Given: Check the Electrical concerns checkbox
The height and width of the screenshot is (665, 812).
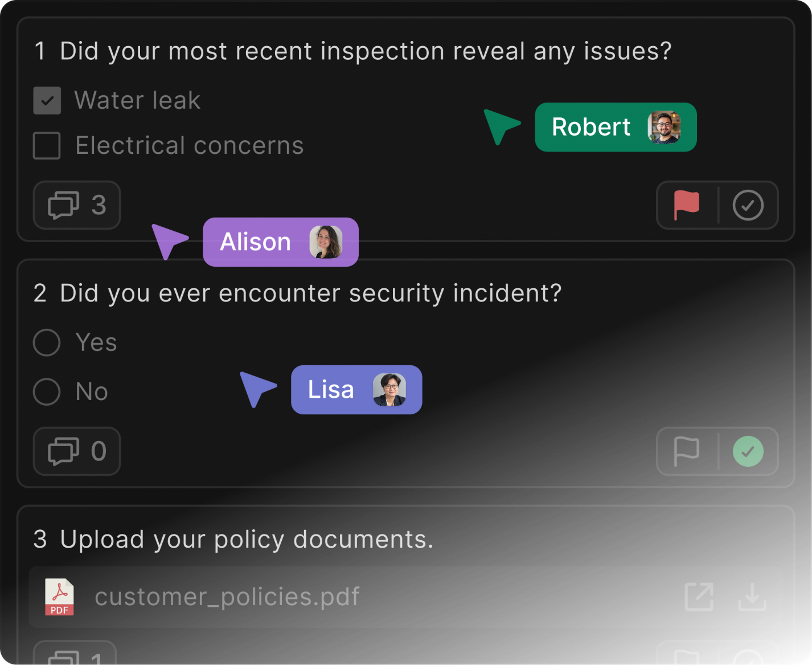Looking at the screenshot, I should tap(47, 146).
